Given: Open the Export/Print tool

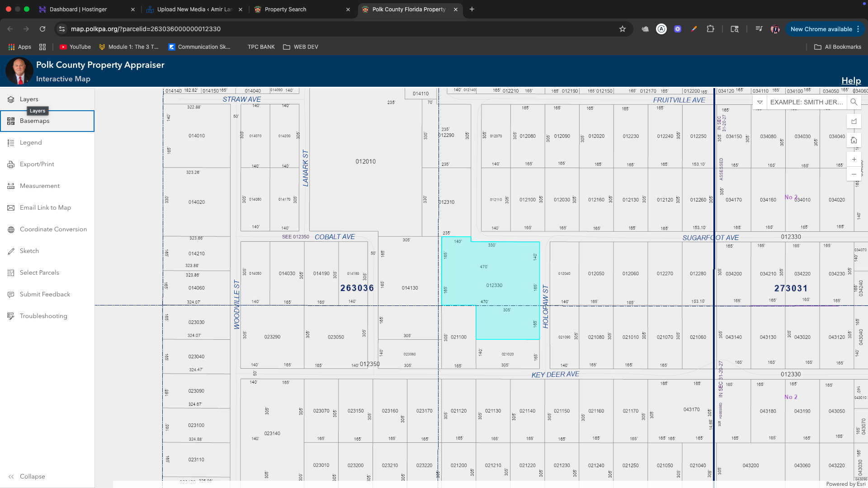Looking at the screenshot, I should click(x=37, y=164).
